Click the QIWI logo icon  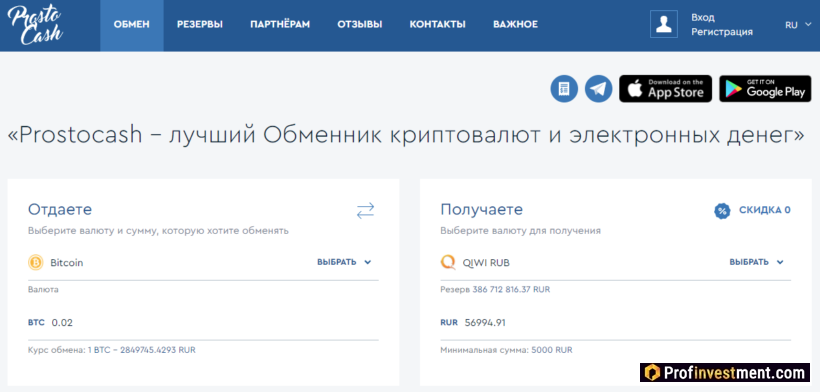pyautogui.click(x=448, y=262)
